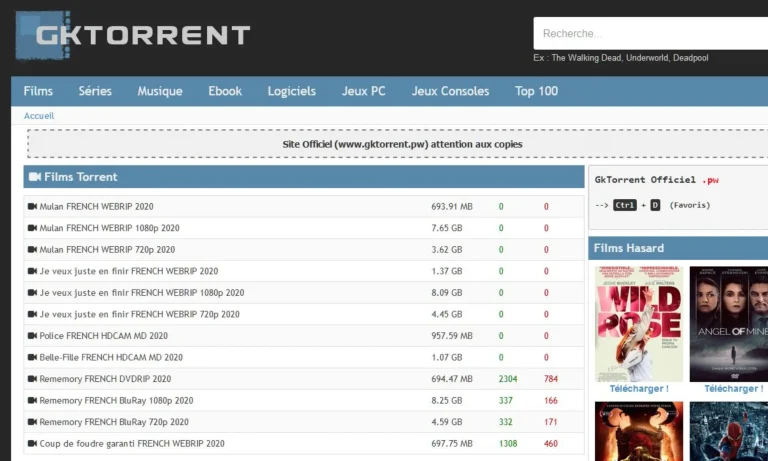Open the Jeux Consoles category
The width and height of the screenshot is (768, 461).
click(450, 91)
